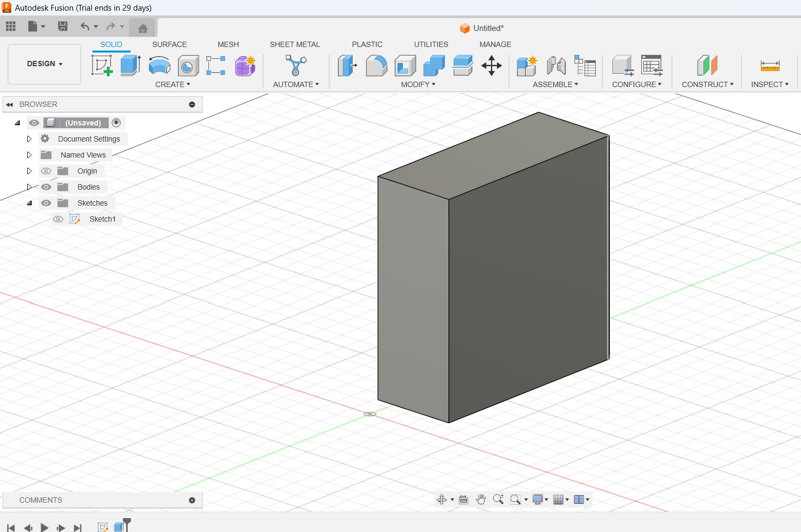Viewport: 801px width, 532px height.
Task: Select Sketch1 in the browser tree
Action: click(x=103, y=219)
